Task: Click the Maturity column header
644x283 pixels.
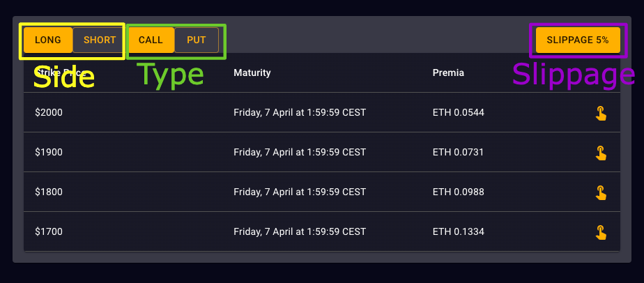Action: tap(252, 73)
